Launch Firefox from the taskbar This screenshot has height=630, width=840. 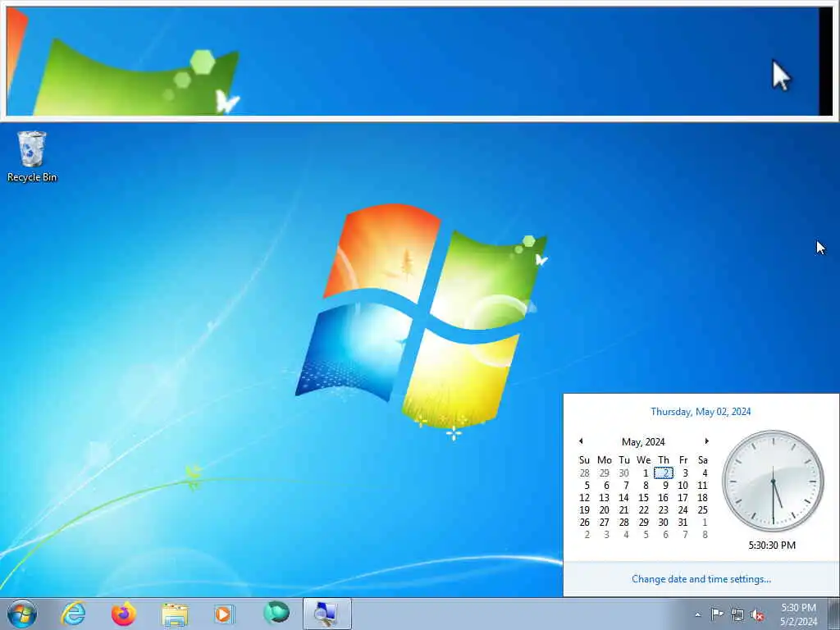[x=124, y=614]
